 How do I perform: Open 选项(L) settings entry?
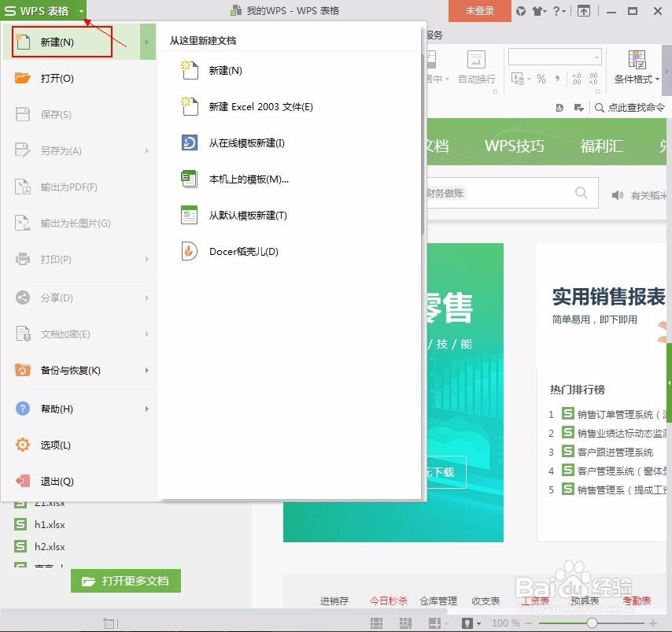pos(79,445)
